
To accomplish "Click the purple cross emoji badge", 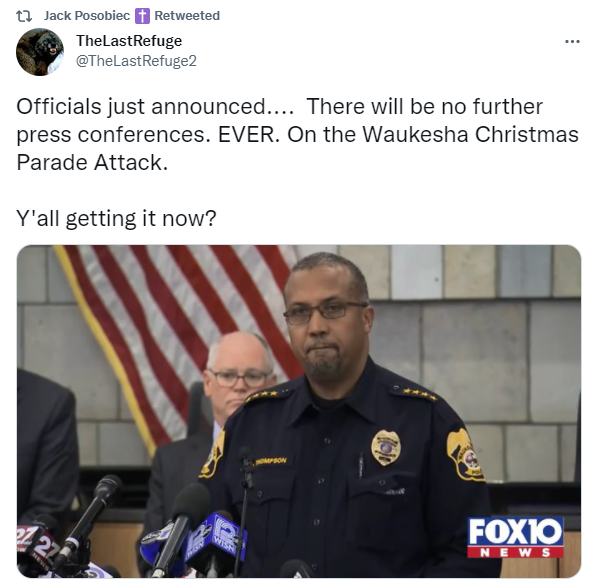I will 142,16.
